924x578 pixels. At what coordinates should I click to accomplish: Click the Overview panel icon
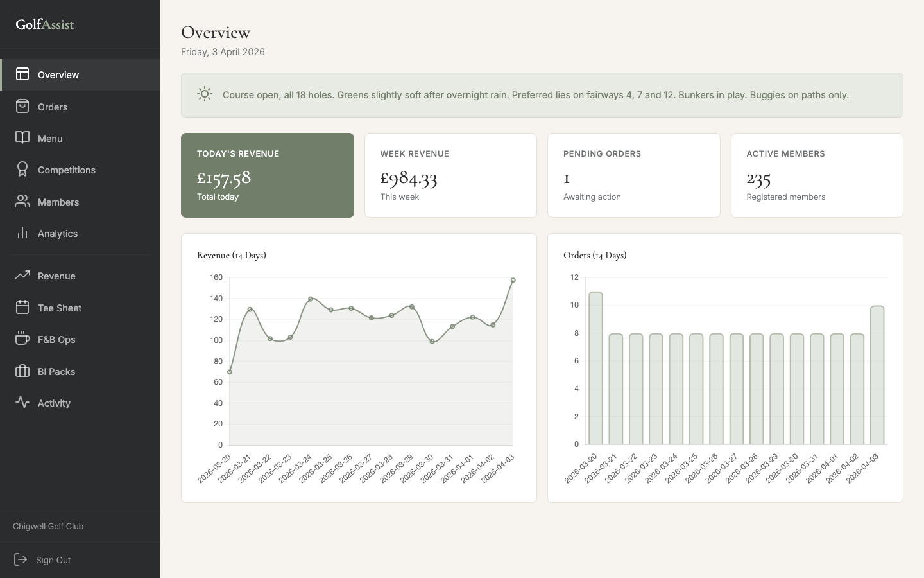click(x=22, y=74)
